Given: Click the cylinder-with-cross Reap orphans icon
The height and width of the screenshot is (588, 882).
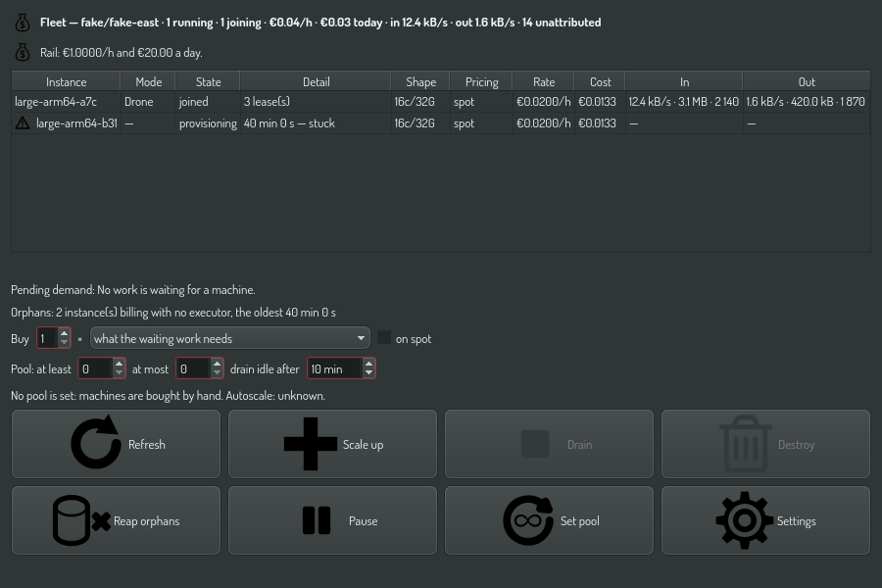Looking at the screenshot, I should [x=81, y=520].
